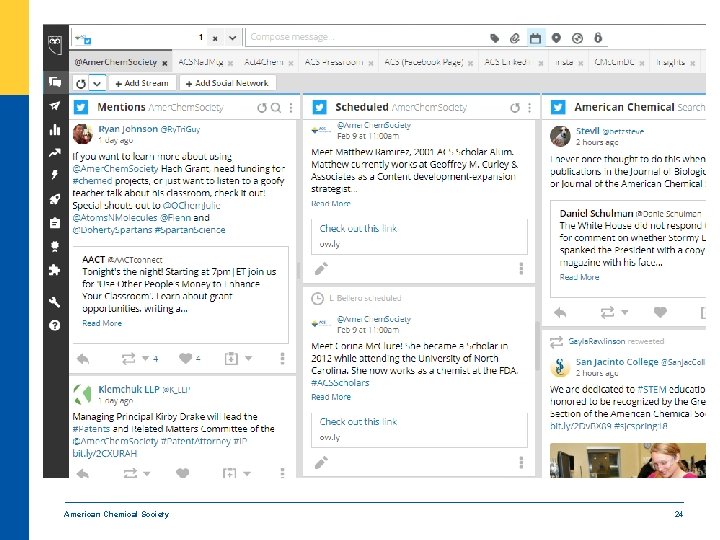This screenshot has height=540, width=720.
Task: Open the Analytics bar chart icon
Action: click(x=55, y=129)
